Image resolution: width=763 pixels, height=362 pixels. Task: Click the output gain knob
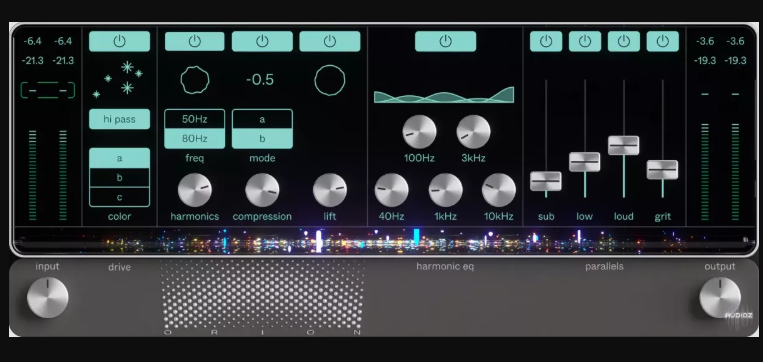(x=720, y=297)
